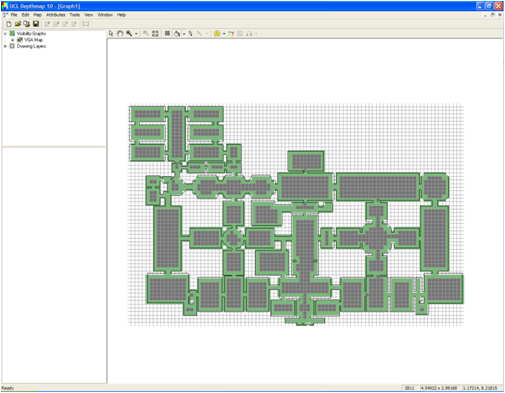Open the isovist tool dropdown arrow
The height and width of the screenshot is (393, 505).
click(224, 34)
